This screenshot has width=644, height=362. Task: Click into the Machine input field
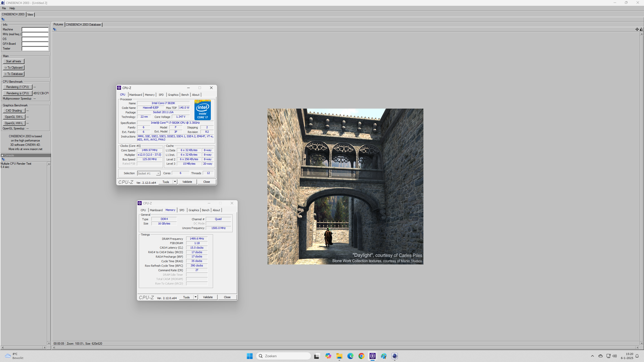(x=35, y=29)
